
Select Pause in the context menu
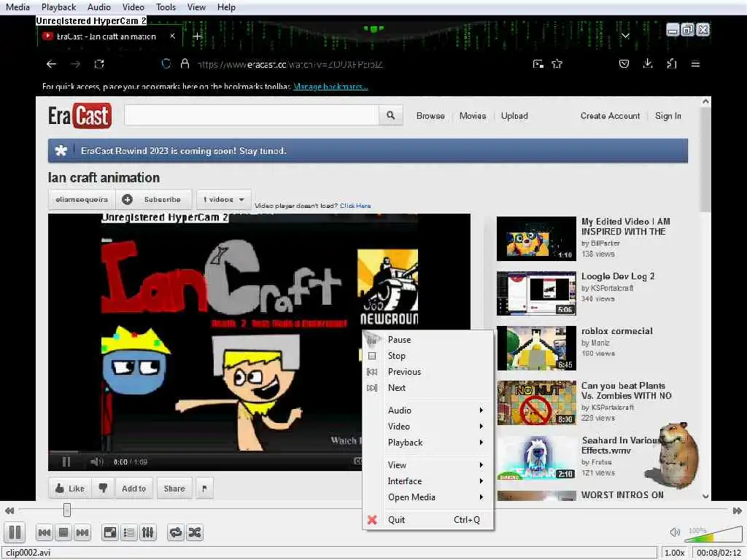point(427,340)
